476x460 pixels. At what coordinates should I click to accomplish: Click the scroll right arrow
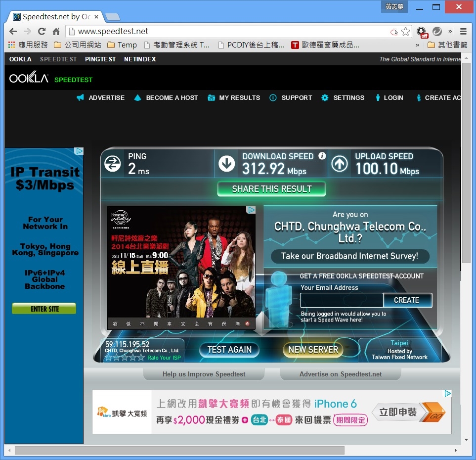click(x=455, y=450)
